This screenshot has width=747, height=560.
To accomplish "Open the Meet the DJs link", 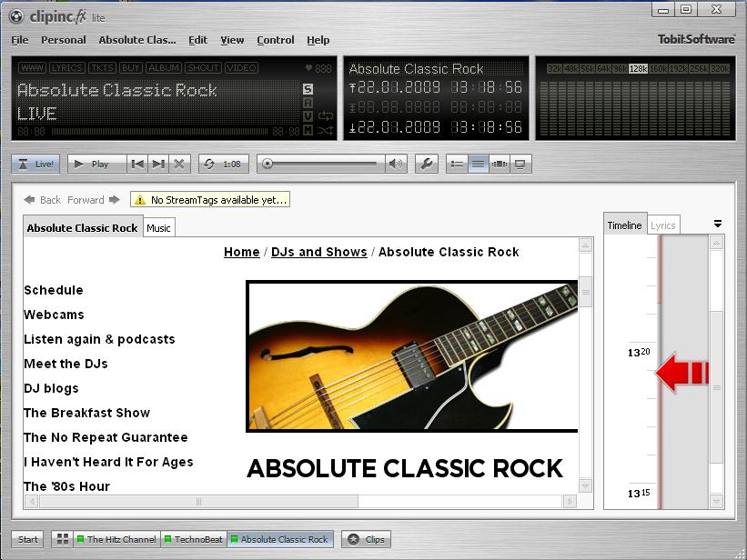I will coord(66,364).
